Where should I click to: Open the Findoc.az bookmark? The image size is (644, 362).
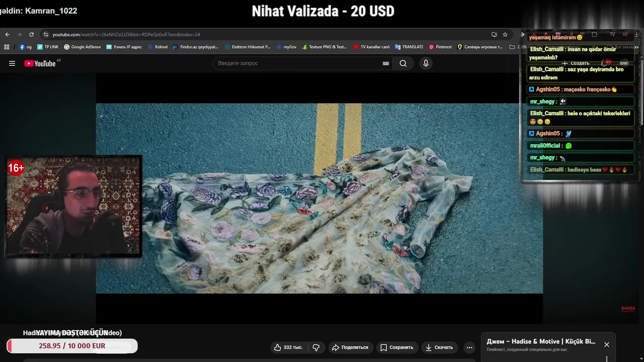pyautogui.click(x=195, y=47)
